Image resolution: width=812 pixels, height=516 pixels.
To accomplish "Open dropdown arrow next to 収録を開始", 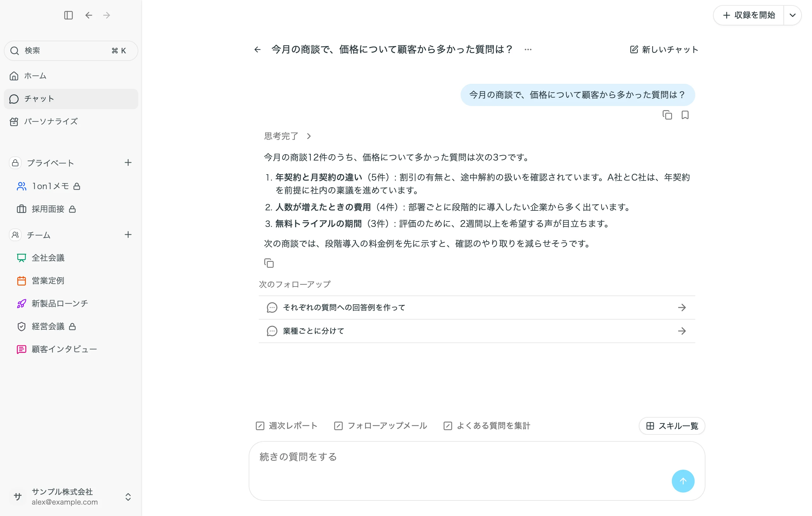I will (792, 15).
